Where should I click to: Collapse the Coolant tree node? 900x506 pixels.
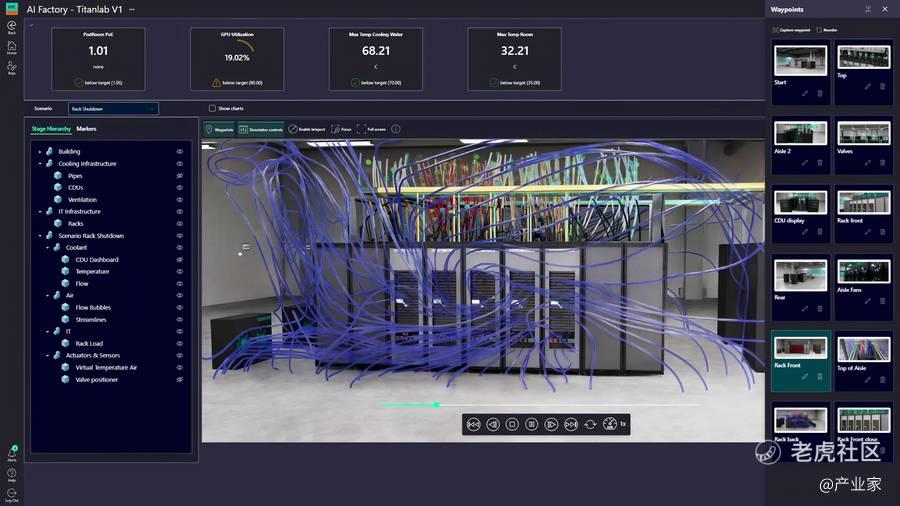click(x=47, y=248)
